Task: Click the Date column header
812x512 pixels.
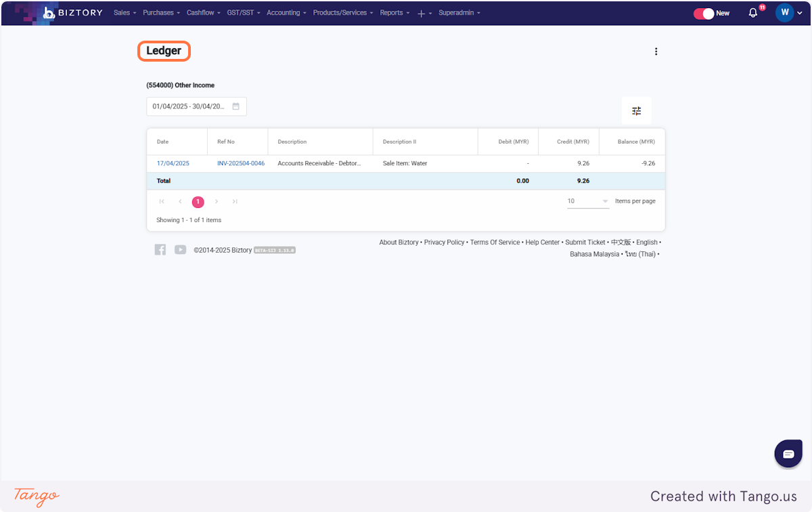Action: (x=177, y=142)
